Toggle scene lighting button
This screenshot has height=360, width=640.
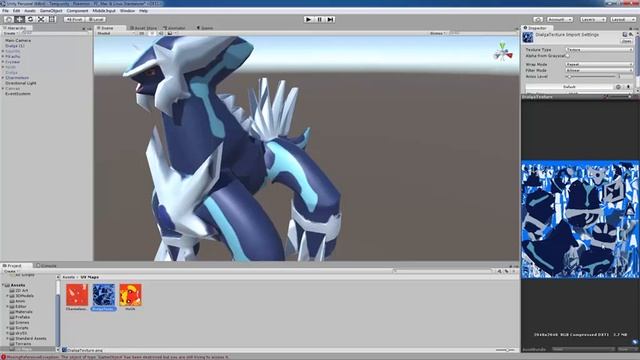[x=151, y=33]
